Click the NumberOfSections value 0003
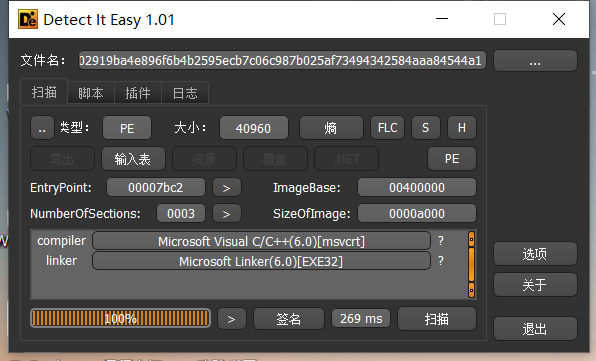Viewport: 596px width, 361px height. [181, 213]
